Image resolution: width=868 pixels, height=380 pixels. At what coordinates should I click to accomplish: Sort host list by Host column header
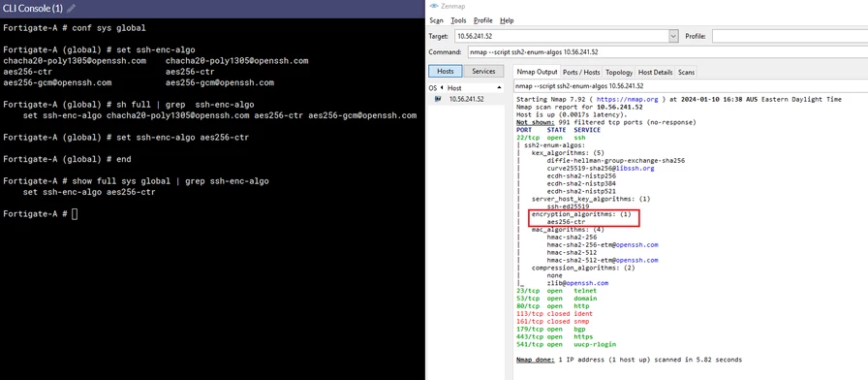455,88
